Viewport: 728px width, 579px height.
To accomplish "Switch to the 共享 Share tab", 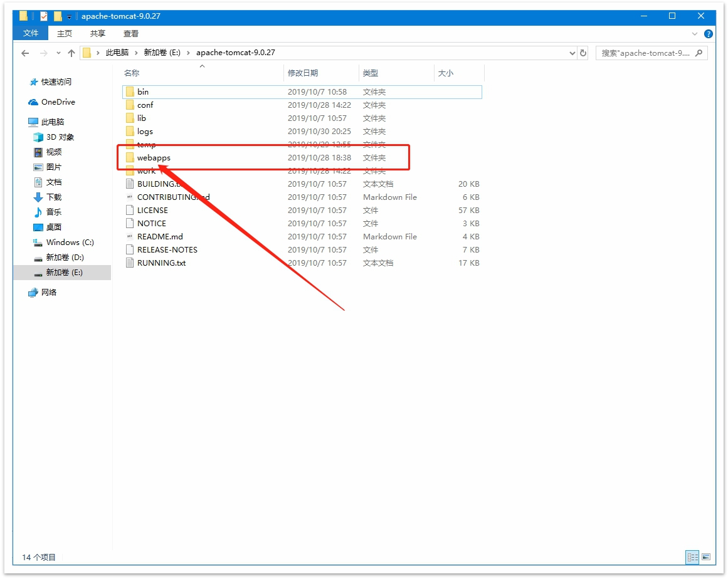I will 97,33.
